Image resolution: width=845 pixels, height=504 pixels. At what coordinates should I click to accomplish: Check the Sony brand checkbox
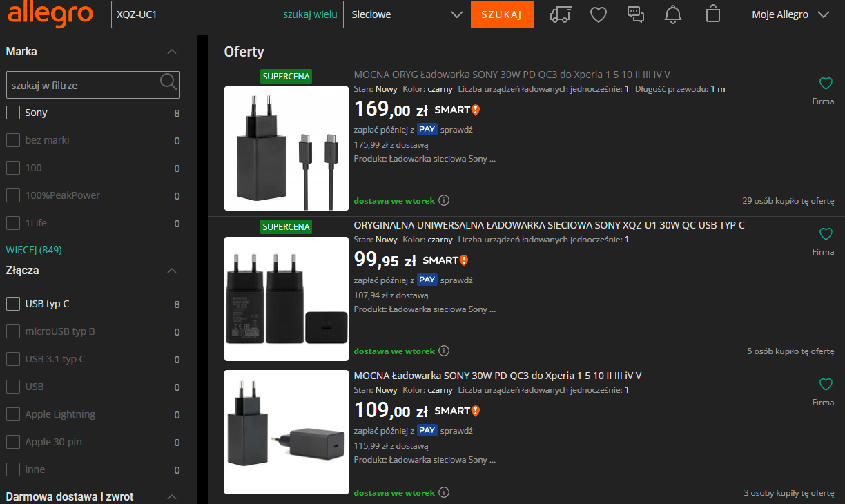coord(13,113)
